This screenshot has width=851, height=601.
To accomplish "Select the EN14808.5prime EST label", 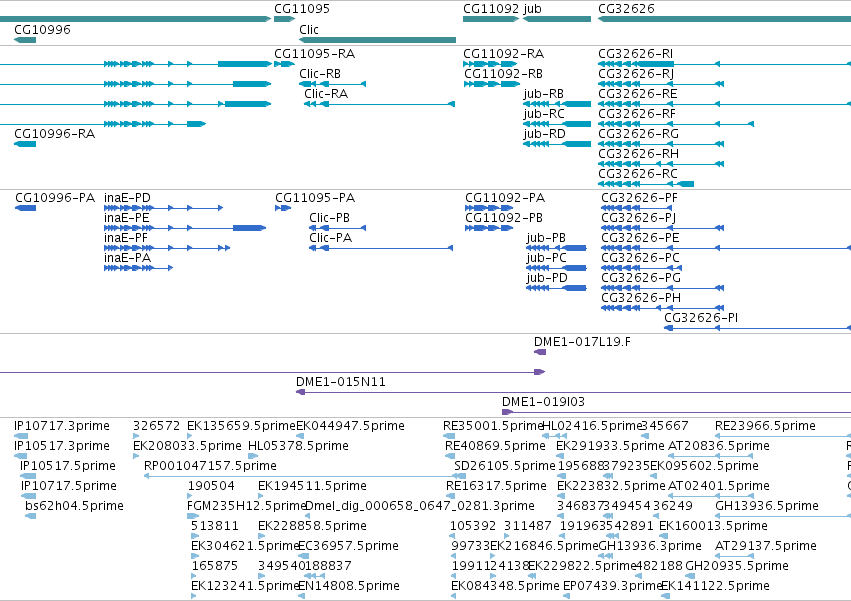I will coord(349,586).
